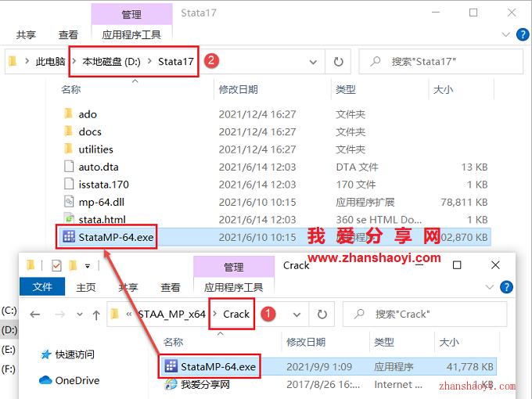The width and height of the screenshot is (532, 399).
Task: Select 快速访问 in navigation pane
Action: [x=74, y=354]
